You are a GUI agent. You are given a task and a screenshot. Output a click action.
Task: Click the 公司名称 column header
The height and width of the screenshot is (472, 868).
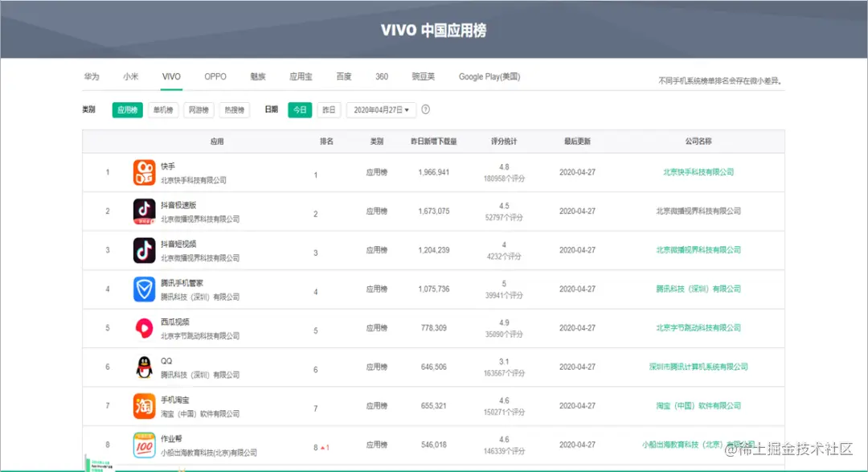click(698, 142)
